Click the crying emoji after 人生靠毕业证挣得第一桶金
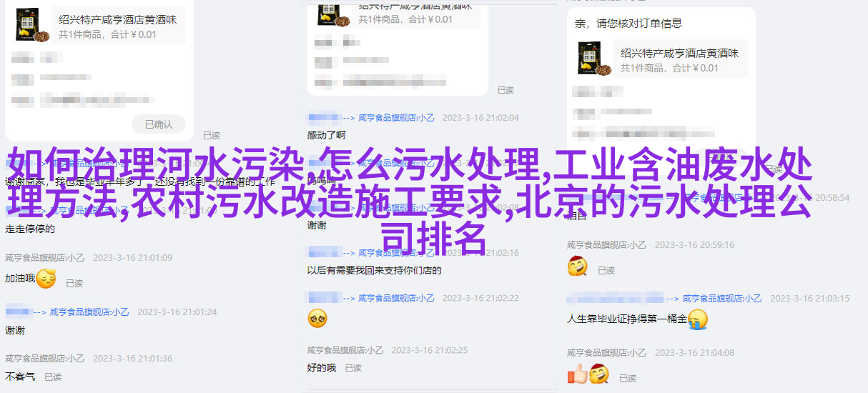This screenshot has height=393, width=868. pyautogui.click(x=698, y=319)
